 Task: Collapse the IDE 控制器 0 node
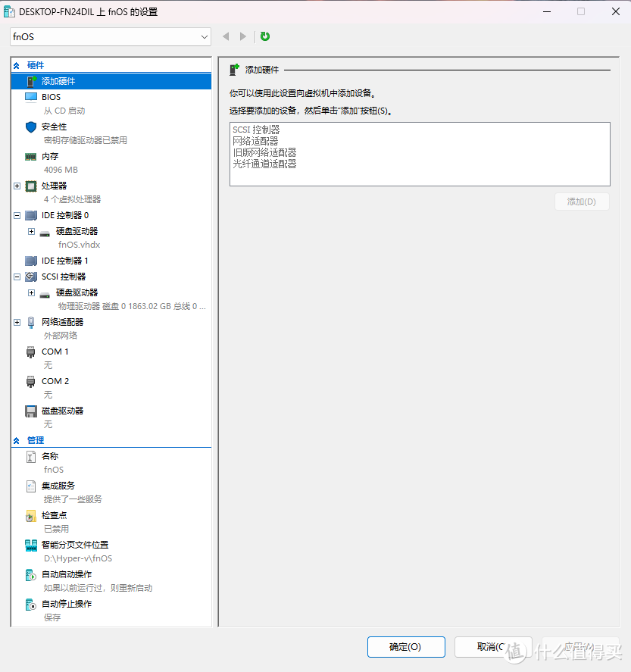coord(17,216)
